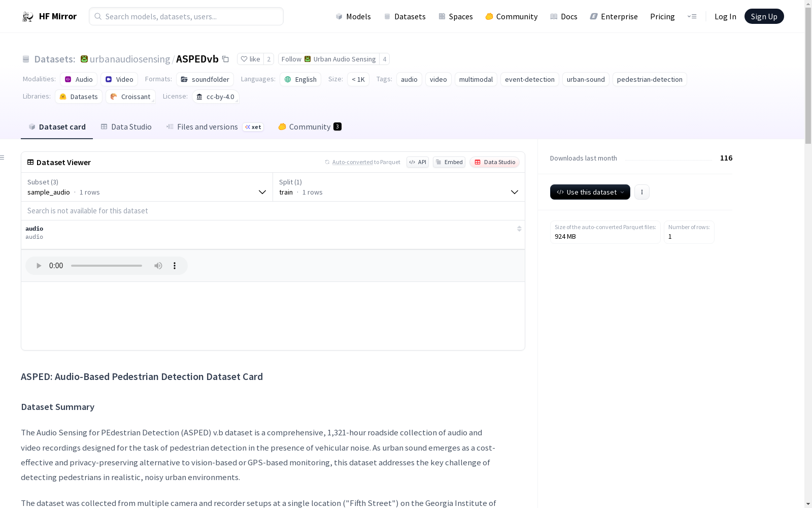
Task: Seek within the audio progress bar
Action: (107, 266)
